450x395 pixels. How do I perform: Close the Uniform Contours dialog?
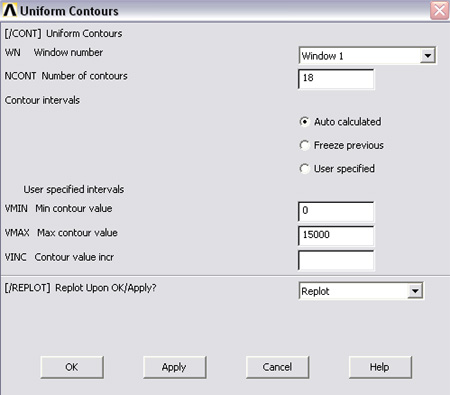[x=439, y=11]
